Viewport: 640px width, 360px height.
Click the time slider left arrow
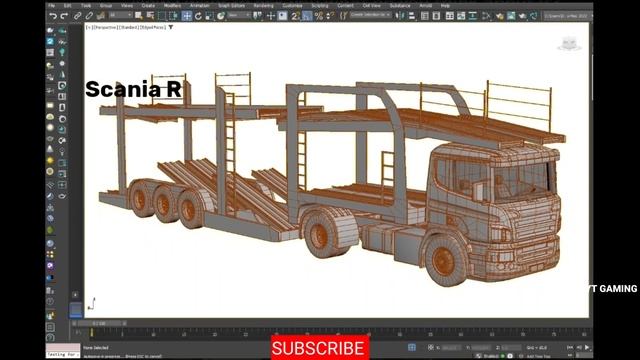[74, 323]
